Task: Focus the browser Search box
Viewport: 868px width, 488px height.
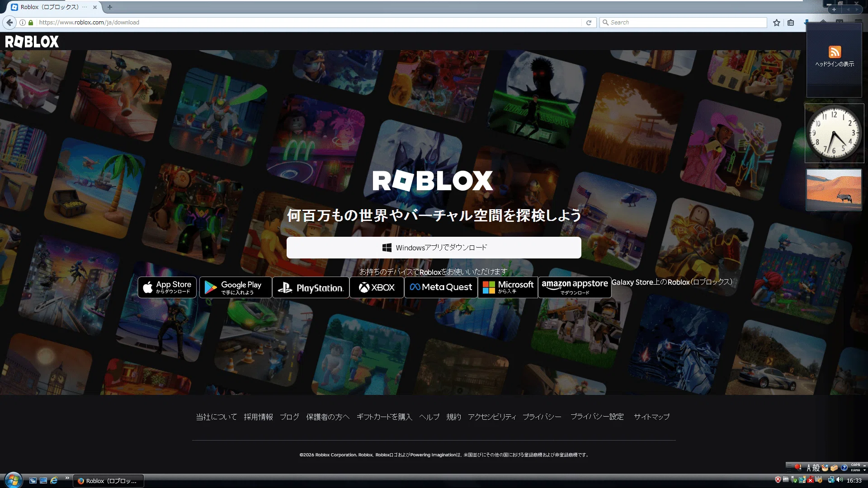Action: coord(683,23)
